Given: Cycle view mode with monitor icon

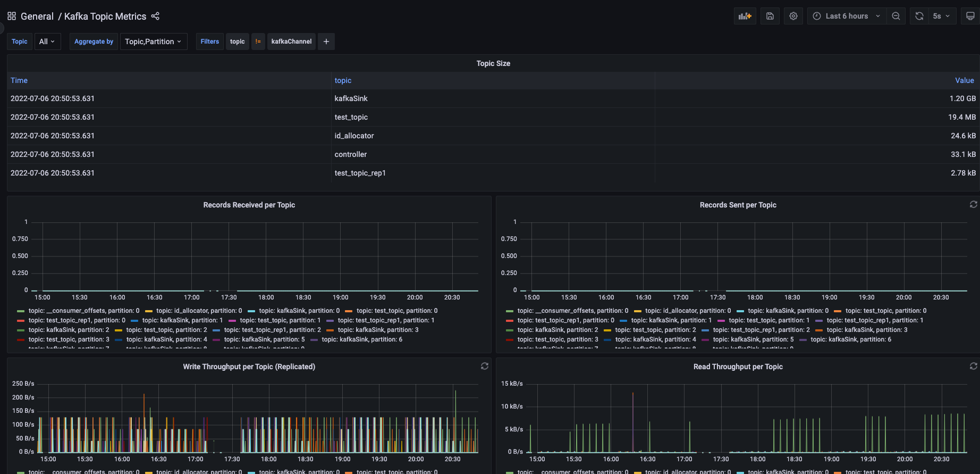Looking at the screenshot, I should click(x=970, y=16).
